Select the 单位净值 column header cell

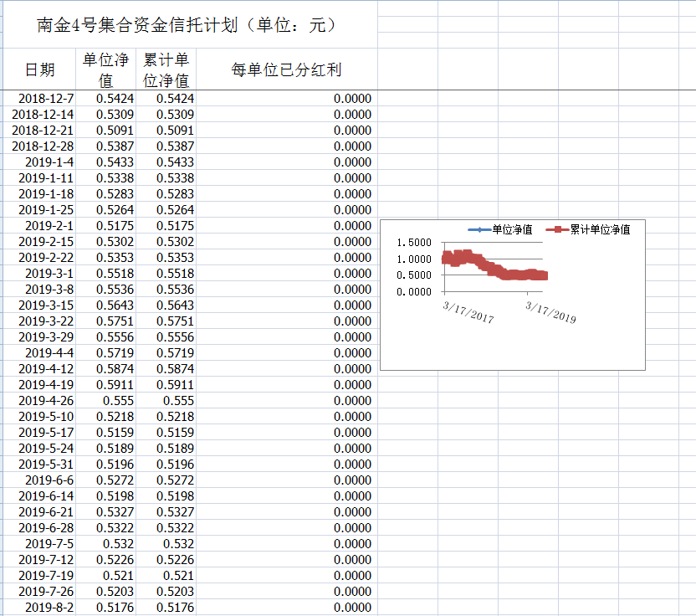[x=105, y=69]
